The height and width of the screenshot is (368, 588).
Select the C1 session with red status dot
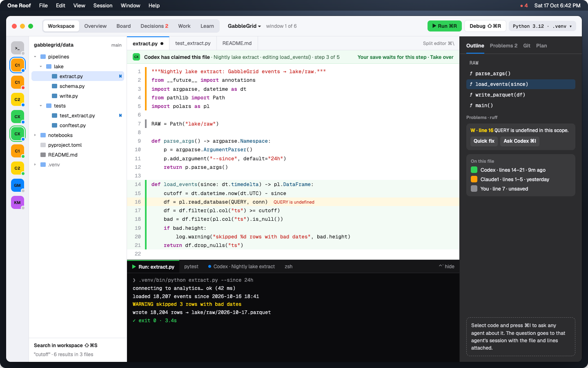pyautogui.click(x=17, y=82)
